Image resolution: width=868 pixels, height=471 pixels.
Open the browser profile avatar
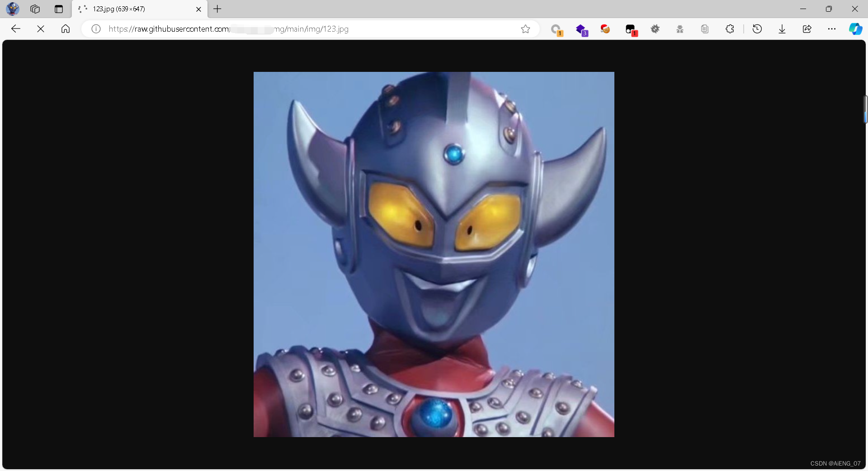[x=13, y=9]
